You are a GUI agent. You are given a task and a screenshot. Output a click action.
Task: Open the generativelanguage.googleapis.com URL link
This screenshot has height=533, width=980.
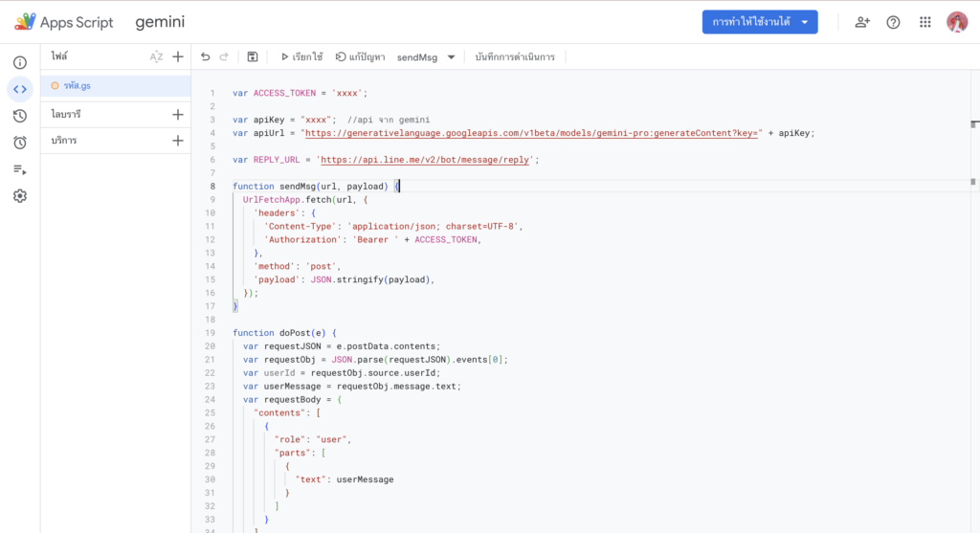(531, 133)
